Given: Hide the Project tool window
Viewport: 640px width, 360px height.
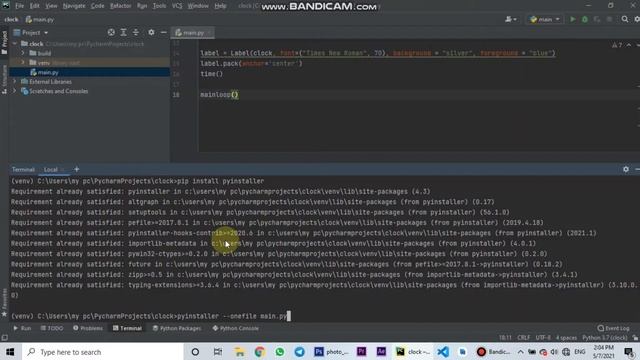Looking at the screenshot, I should coord(164,33).
